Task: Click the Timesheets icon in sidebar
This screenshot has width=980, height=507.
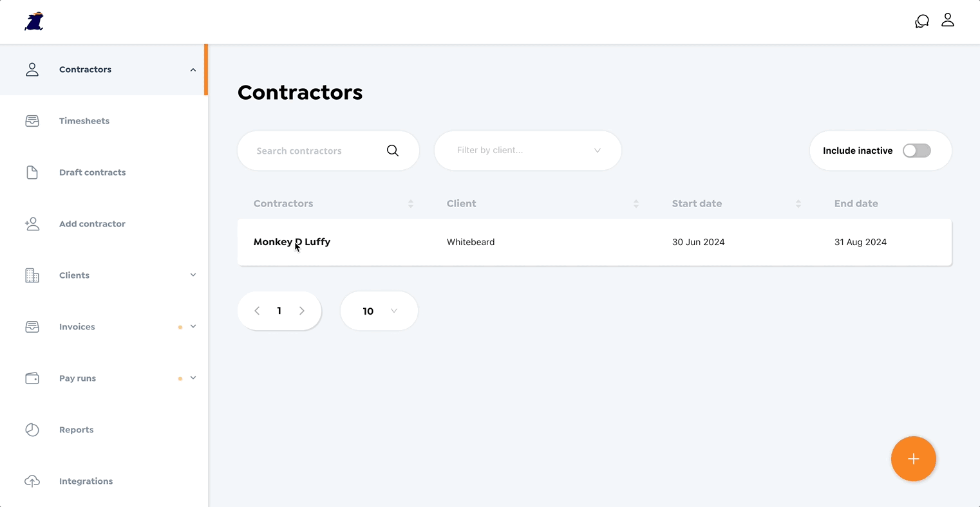Action: point(32,120)
